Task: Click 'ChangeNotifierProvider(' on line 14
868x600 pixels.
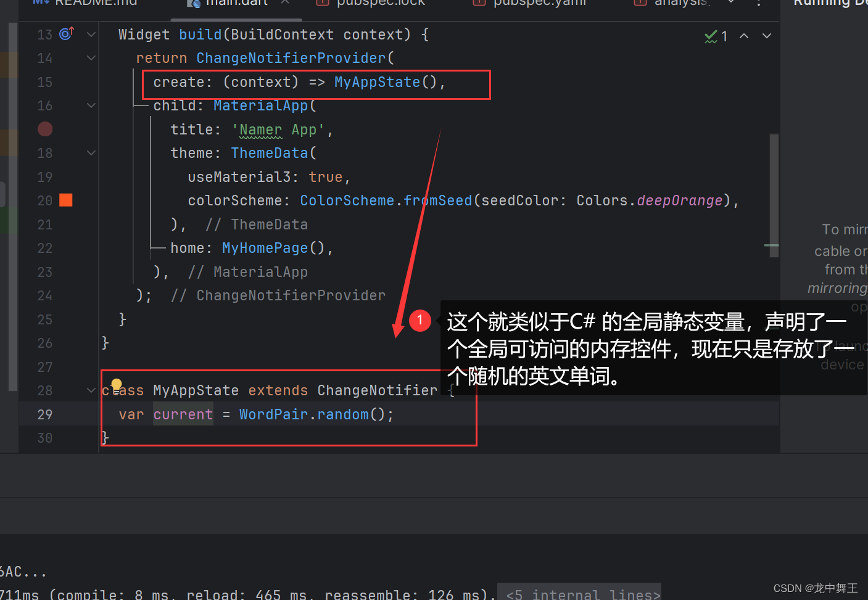Action: (295, 58)
